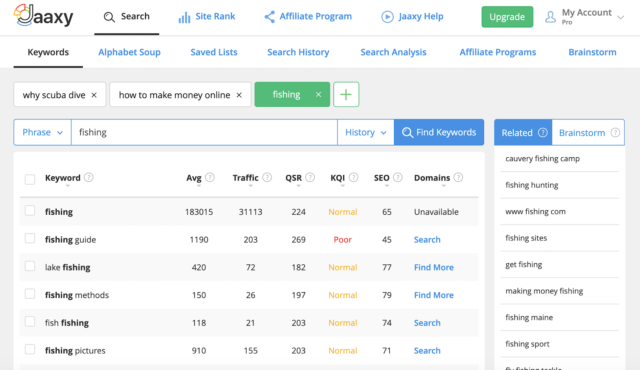Show help for the KQI column

[353, 177]
